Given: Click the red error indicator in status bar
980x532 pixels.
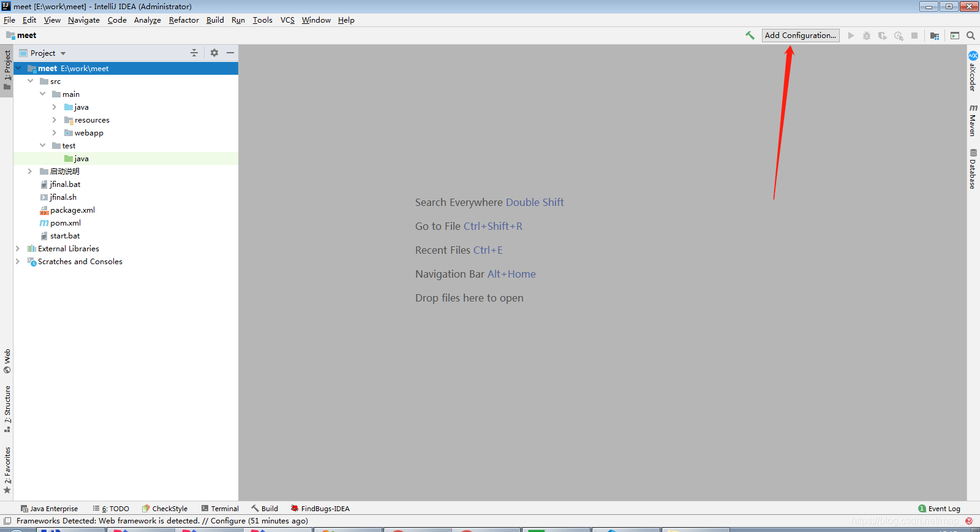Looking at the screenshot, I should click(969, 521).
